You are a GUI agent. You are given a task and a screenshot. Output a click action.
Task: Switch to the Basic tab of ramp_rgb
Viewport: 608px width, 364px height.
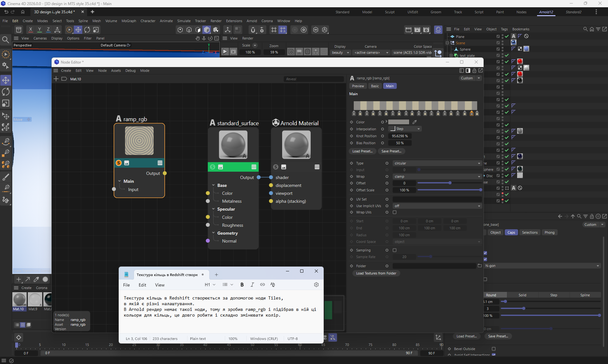[375, 86]
